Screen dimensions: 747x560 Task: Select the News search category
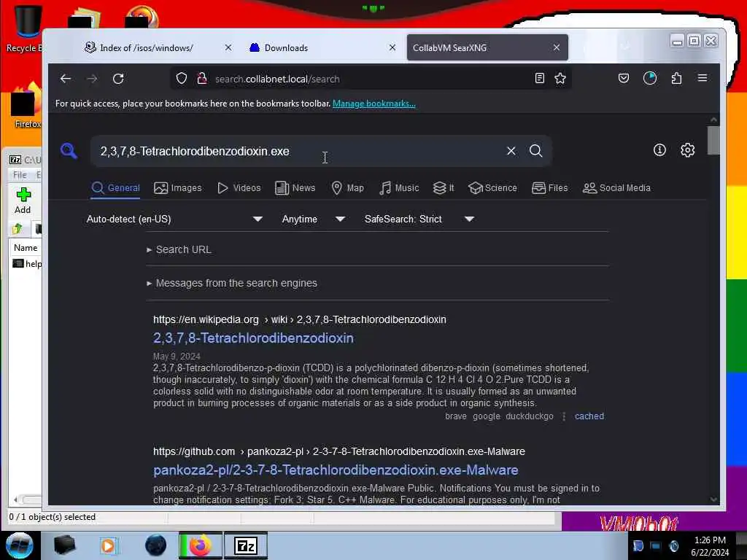click(295, 188)
